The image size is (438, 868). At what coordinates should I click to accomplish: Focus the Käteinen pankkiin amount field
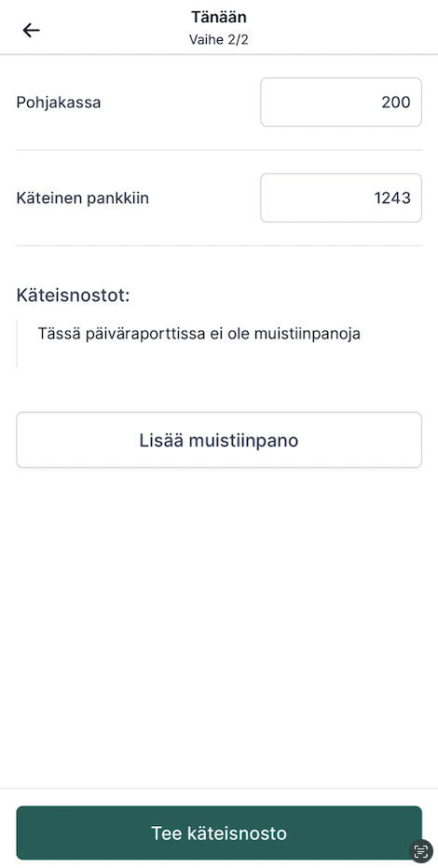click(341, 199)
